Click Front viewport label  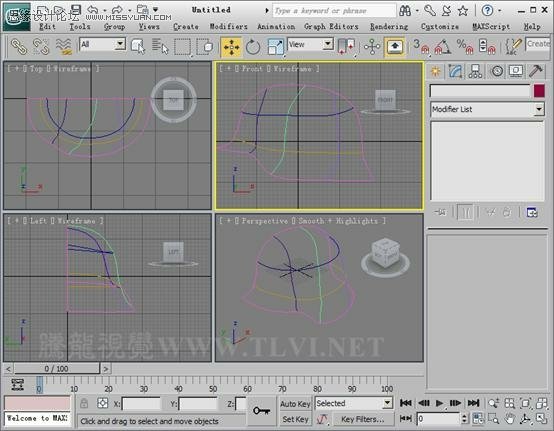[252, 69]
